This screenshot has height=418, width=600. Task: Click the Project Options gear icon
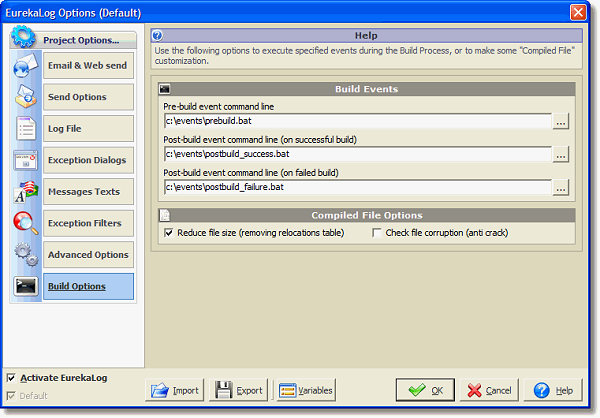(x=23, y=37)
